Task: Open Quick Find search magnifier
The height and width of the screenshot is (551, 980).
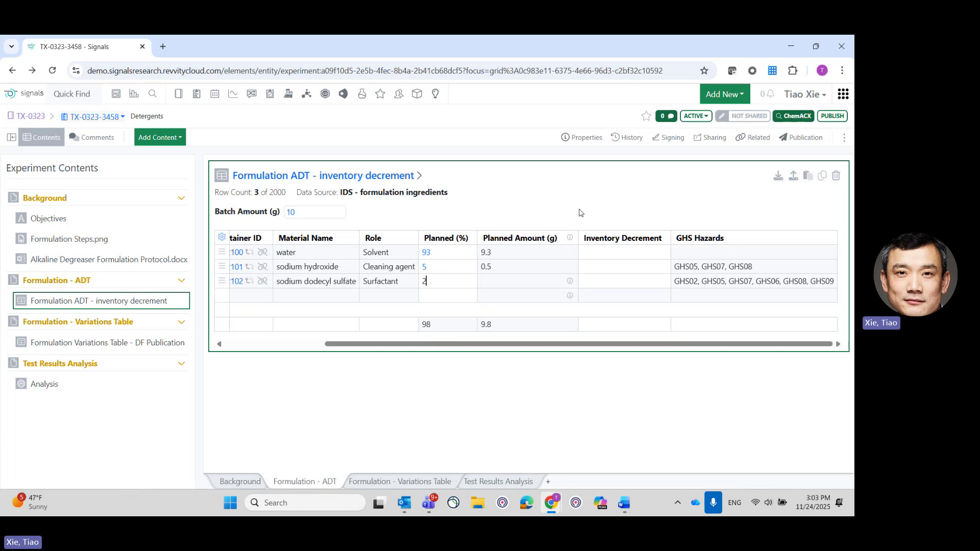Action: [153, 93]
